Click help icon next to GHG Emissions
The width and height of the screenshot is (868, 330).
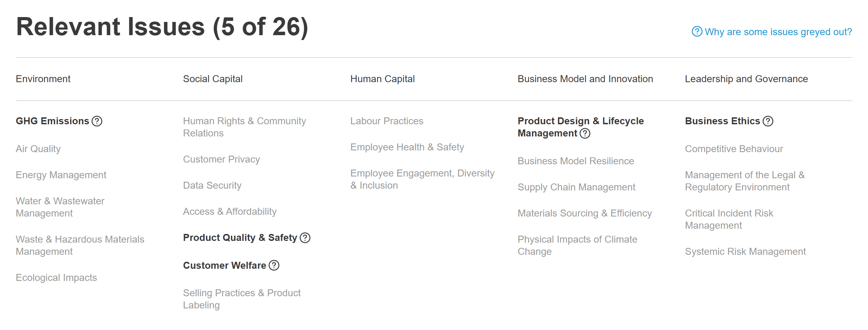[x=97, y=121]
